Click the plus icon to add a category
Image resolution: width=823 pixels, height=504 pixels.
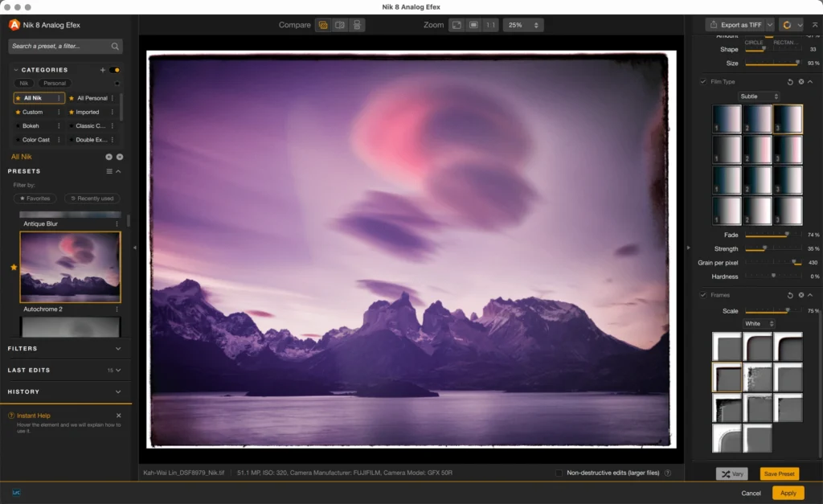tap(103, 70)
